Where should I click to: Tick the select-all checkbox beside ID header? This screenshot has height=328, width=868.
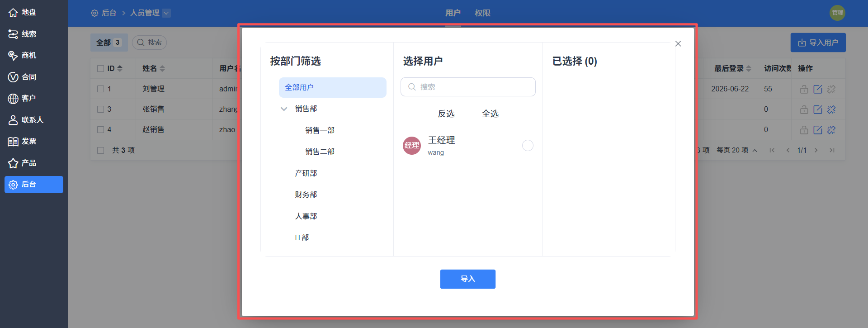coord(101,69)
